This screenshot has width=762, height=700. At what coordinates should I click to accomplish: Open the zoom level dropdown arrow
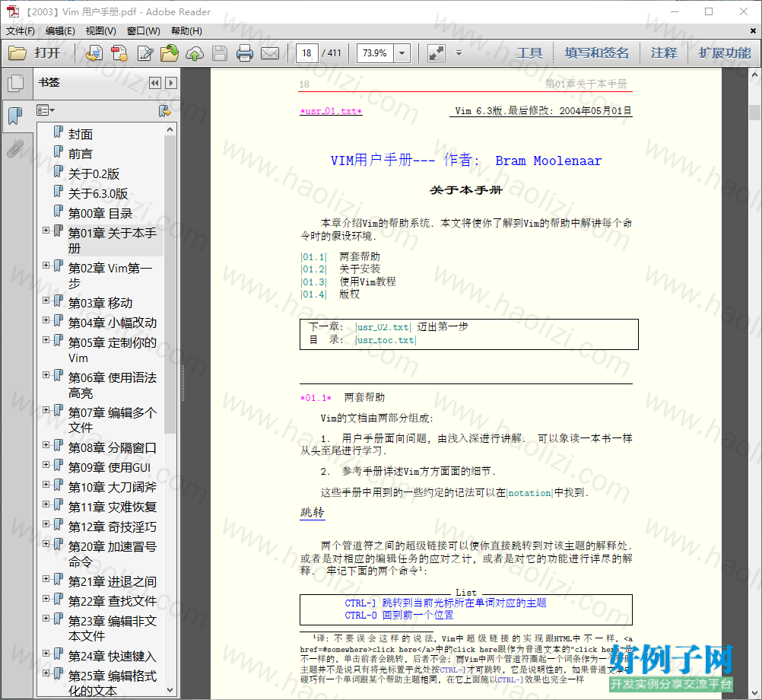402,53
